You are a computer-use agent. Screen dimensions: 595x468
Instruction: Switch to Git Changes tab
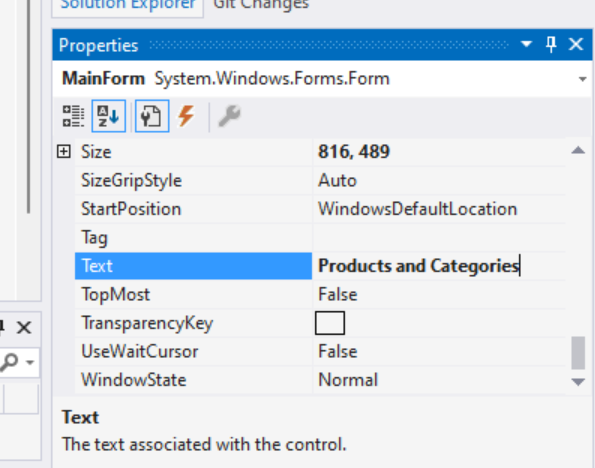click(261, 5)
